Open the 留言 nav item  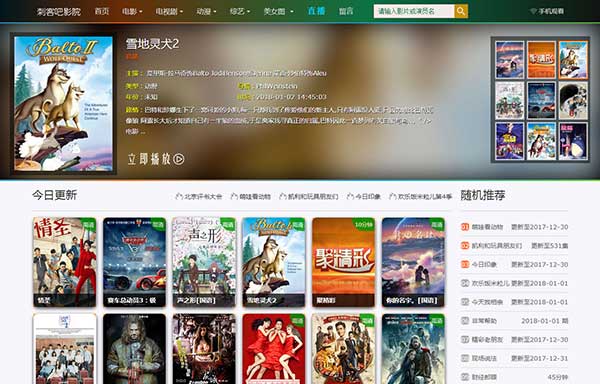coord(346,11)
